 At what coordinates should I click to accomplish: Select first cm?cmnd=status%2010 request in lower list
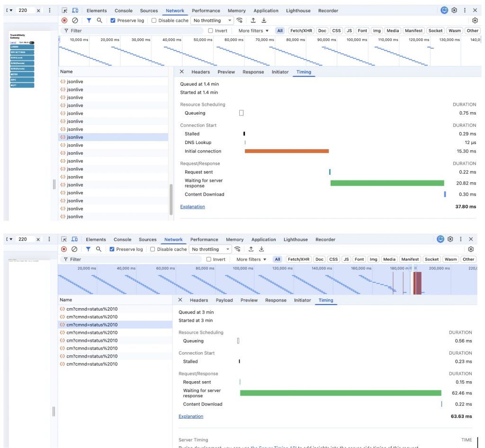coord(91,309)
